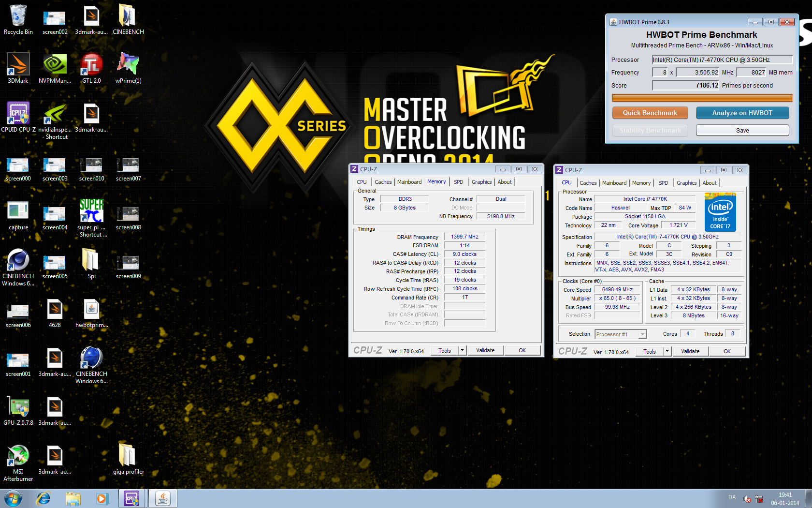Open hwbotprime Java file on desktop
This screenshot has height=508, width=812.
coord(91,313)
